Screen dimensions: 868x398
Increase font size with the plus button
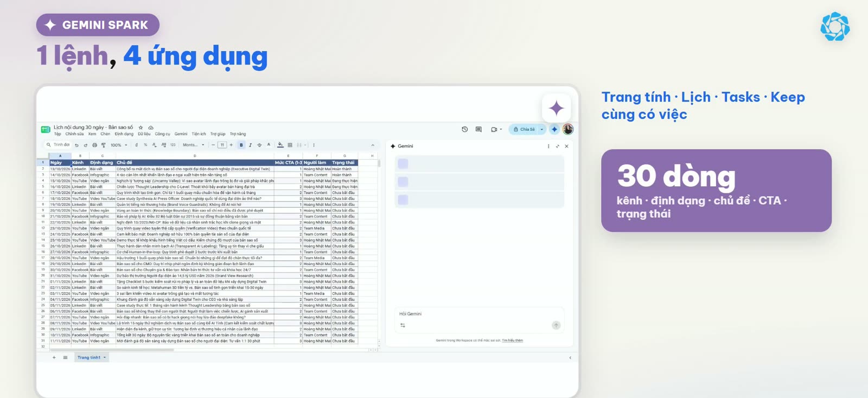point(231,145)
